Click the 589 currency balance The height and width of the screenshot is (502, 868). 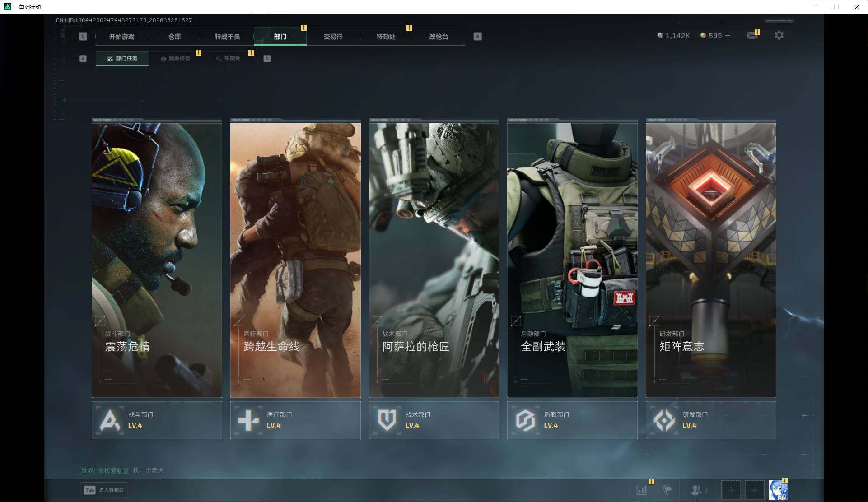click(x=711, y=36)
